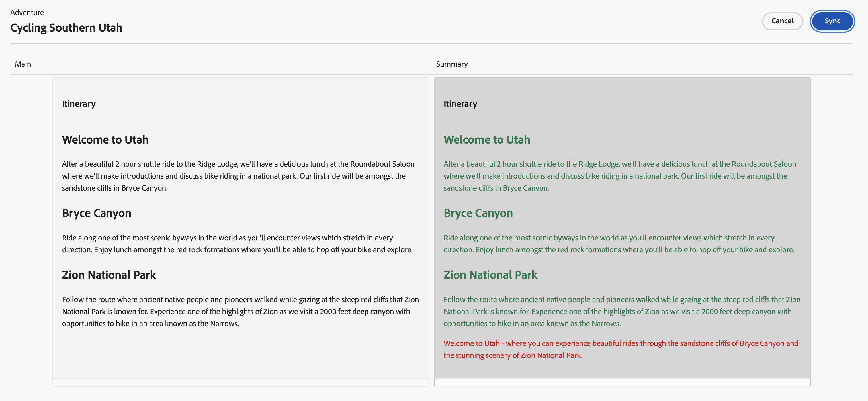Click the Itinerary heading in Summary panel

coord(460,104)
